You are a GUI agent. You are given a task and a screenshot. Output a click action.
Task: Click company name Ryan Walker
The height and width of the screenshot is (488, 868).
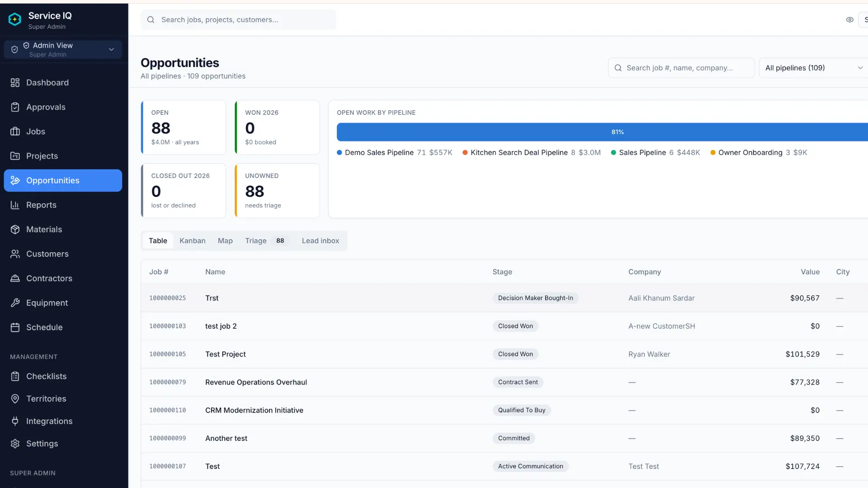(x=649, y=354)
